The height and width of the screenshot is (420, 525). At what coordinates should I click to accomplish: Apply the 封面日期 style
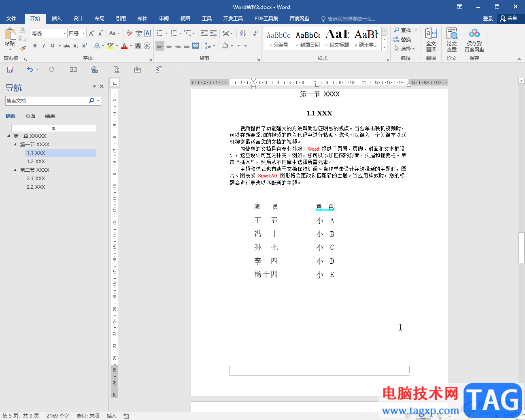(x=308, y=39)
